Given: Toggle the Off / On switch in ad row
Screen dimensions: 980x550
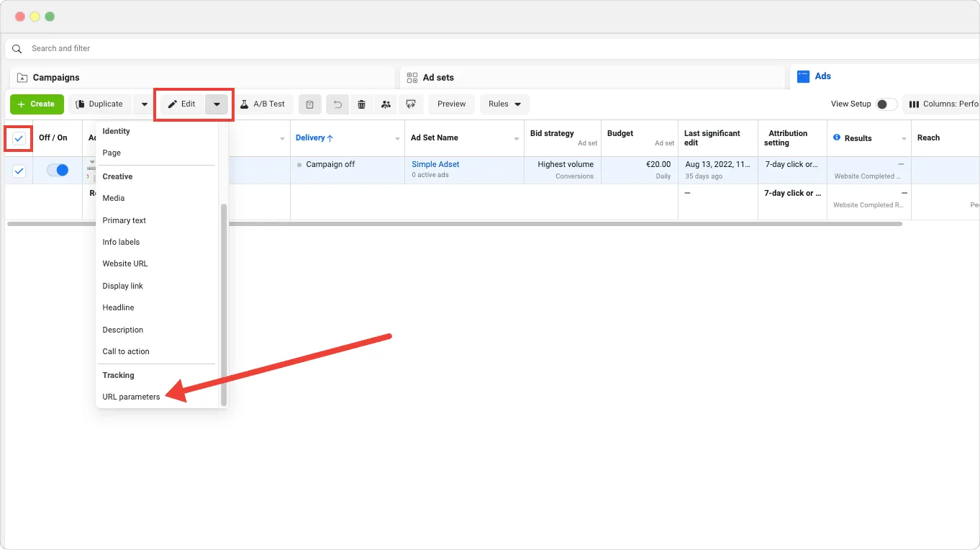Looking at the screenshot, I should coord(58,171).
